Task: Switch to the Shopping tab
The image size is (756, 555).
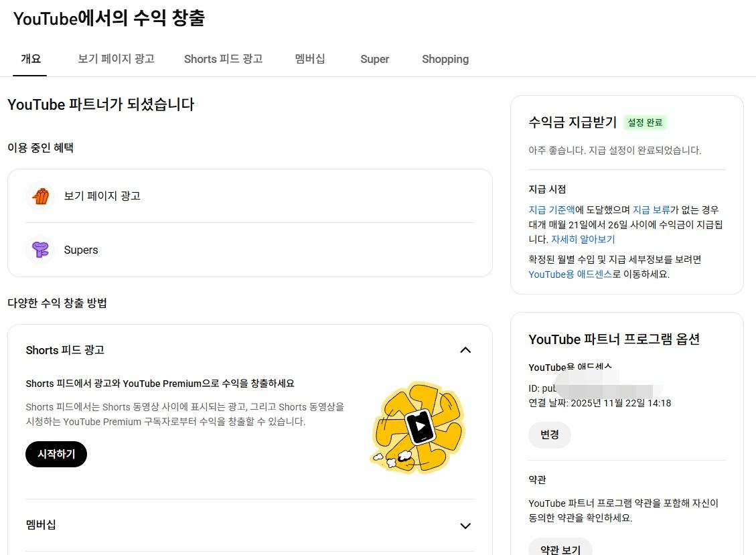Action: pos(445,59)
